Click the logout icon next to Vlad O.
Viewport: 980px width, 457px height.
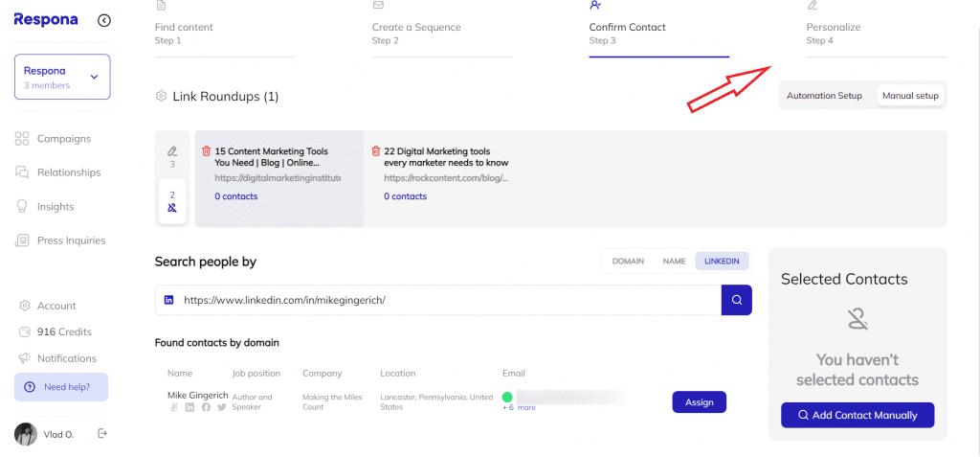pos(102,433)
